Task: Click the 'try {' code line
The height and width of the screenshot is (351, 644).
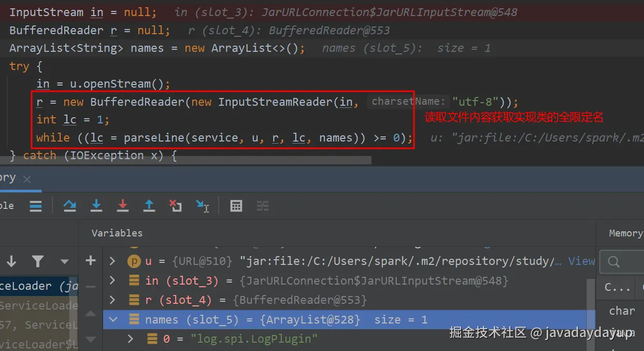Action: [26, 66]
